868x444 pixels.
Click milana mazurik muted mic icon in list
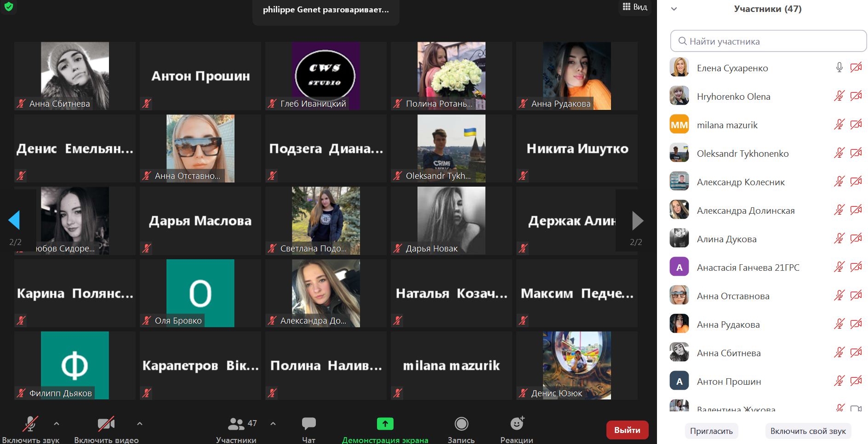point(839,125)
